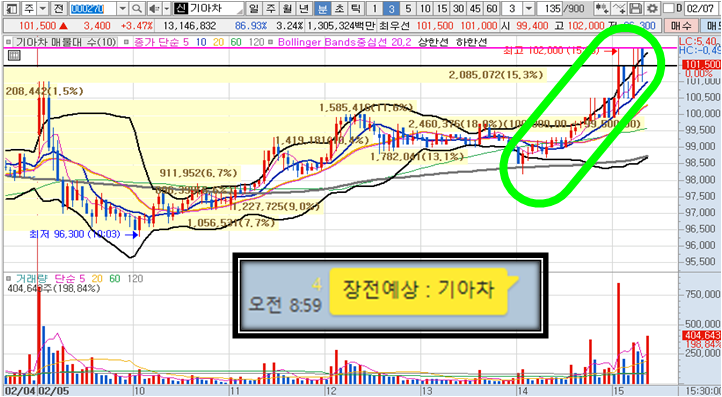
Task: Check the D date checkbox
Action: point(669,8)
